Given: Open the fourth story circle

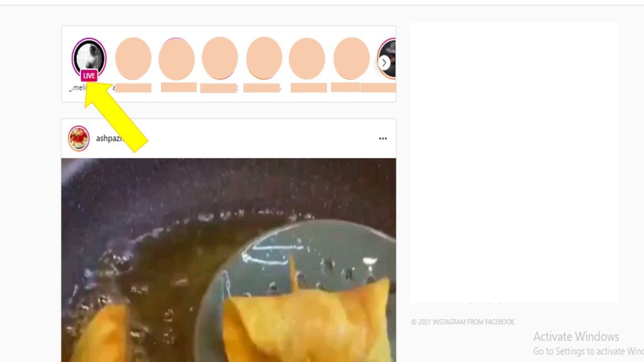Looking at the screenshot, I should tap(219, 58).
